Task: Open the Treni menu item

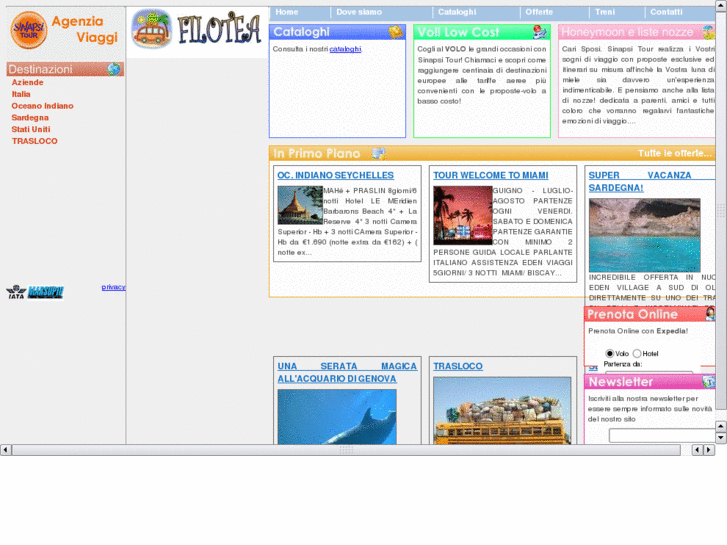Action: 605,12
